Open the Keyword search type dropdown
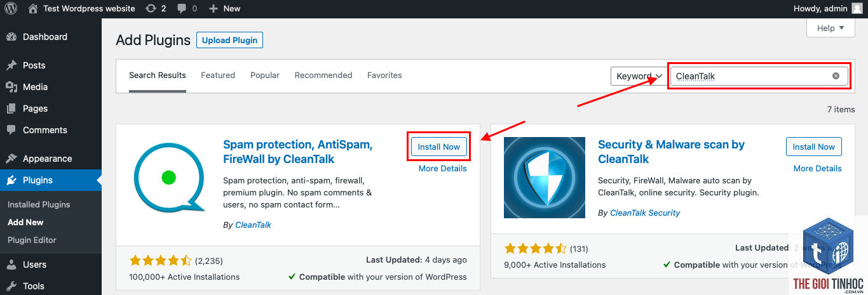This screenshot has height=295, width=868. [638, 76]
